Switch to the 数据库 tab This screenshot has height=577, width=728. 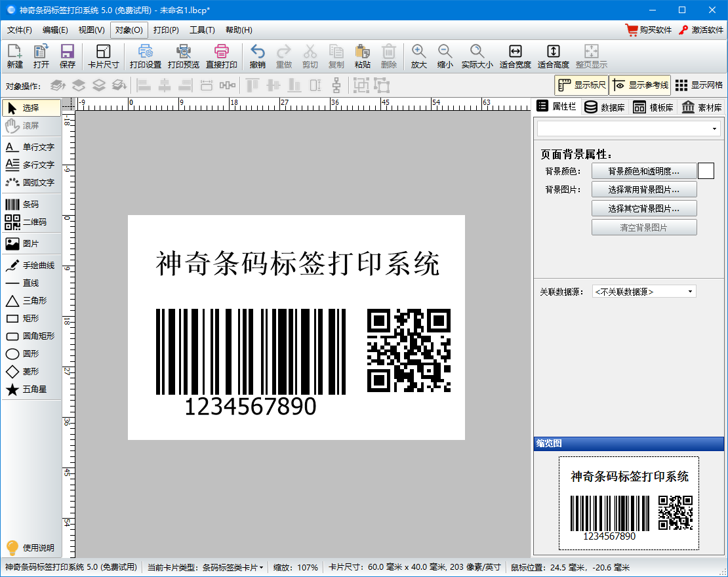(605, 108)
